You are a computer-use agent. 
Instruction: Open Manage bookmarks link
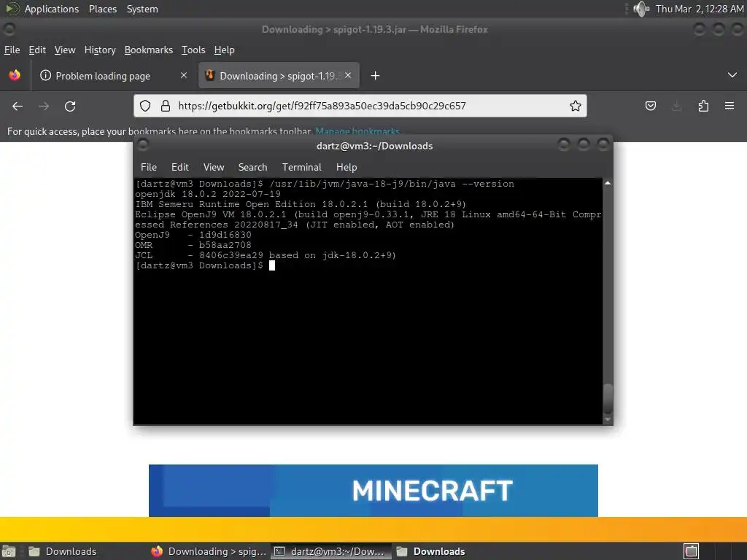[357, 131]
